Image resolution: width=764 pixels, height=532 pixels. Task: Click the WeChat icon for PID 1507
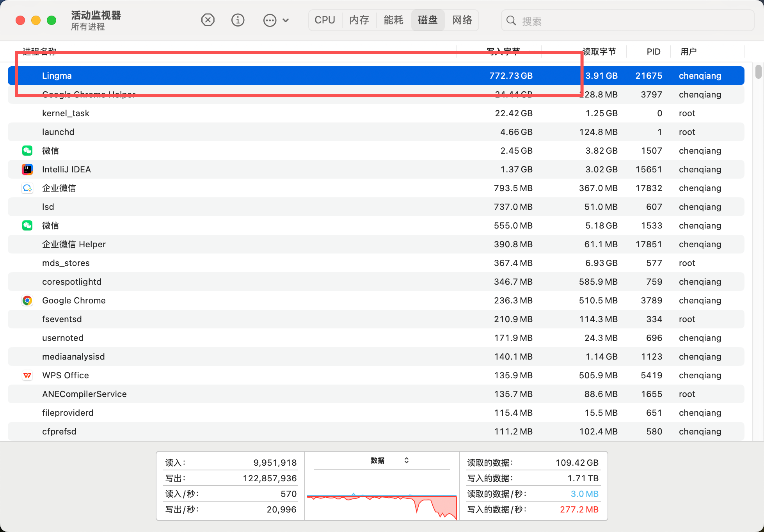coord(27,151)
